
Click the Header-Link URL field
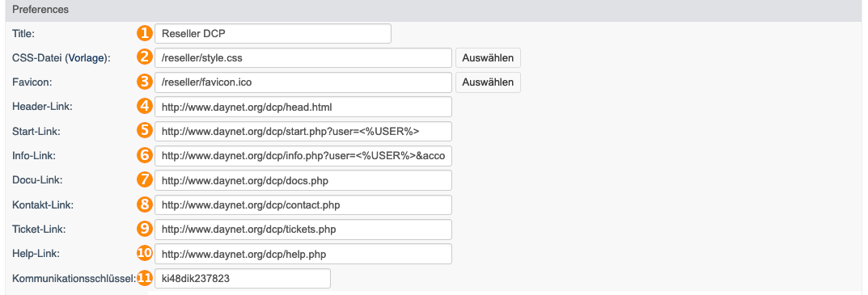tap(303, 107)
